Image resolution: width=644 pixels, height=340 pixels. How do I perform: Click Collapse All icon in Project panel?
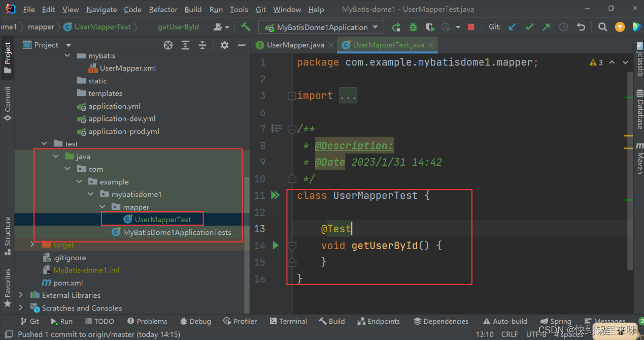pos(202,45)
